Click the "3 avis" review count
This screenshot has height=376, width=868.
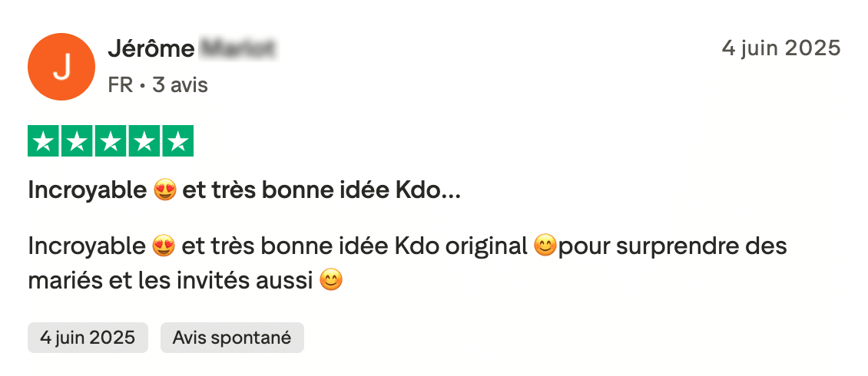pos(180,84)
